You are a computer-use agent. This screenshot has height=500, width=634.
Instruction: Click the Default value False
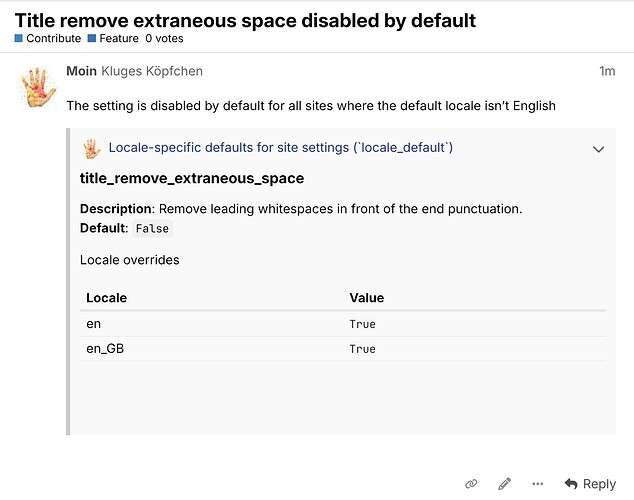click(152, 228)
